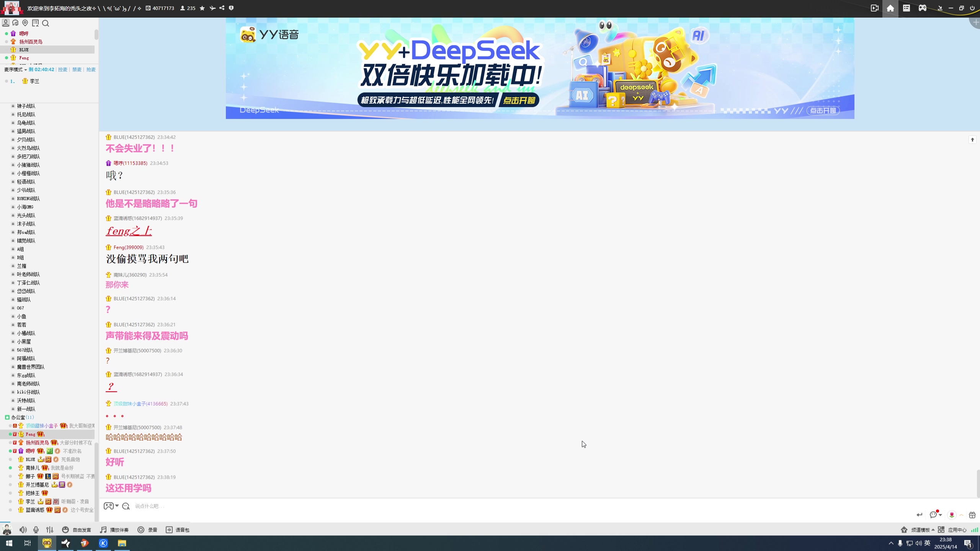This screenshot has height=551, width=980.
Task: Click the send enter arrow icon
Action: [920, 515]
